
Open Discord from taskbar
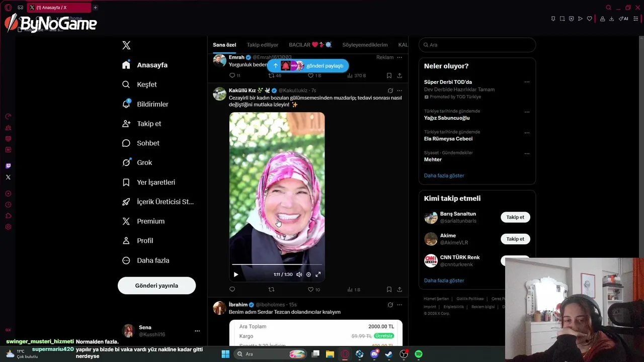(374, 354)
